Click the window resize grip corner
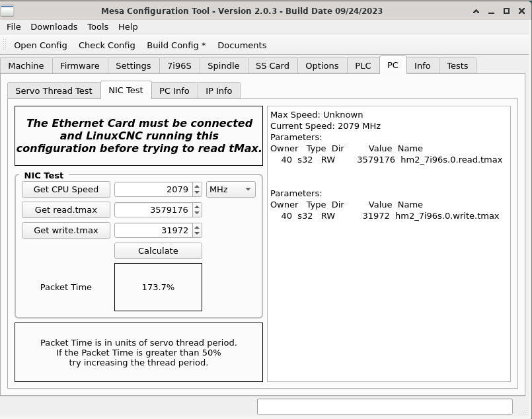This screenshot has height=419, width=532. point(524,412)
